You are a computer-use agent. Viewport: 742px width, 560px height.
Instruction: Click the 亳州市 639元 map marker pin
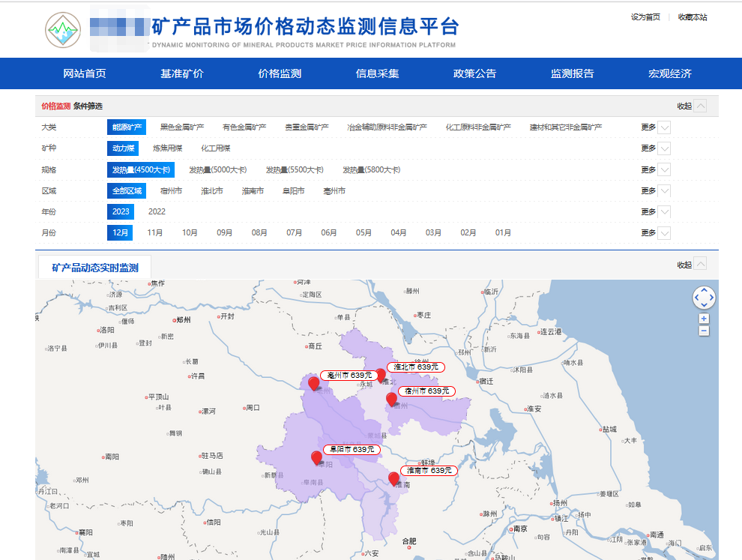(314, 384)
